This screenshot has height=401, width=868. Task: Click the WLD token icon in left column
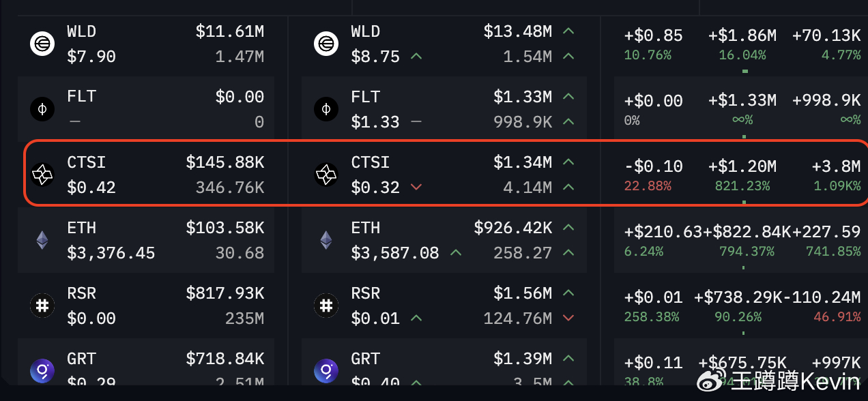42,44
